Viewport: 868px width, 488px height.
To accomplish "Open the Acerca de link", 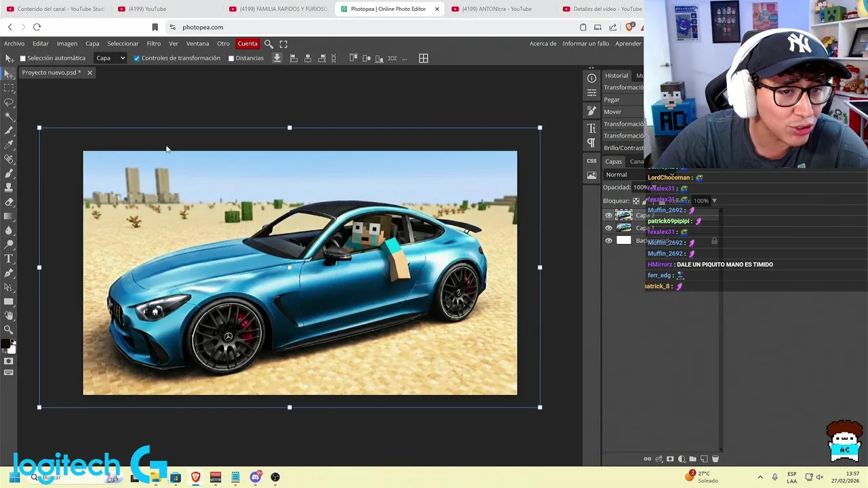I will 543,43.
